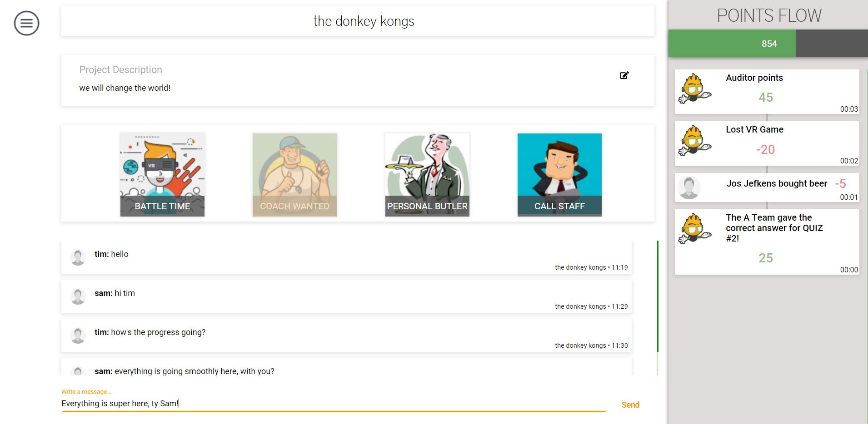
Task: Click the green 854 points bar
Action: tap(732, 44)
